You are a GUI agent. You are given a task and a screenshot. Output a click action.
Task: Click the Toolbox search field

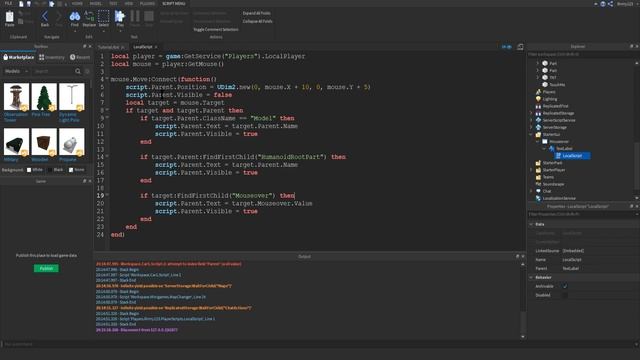pos(53,71)
